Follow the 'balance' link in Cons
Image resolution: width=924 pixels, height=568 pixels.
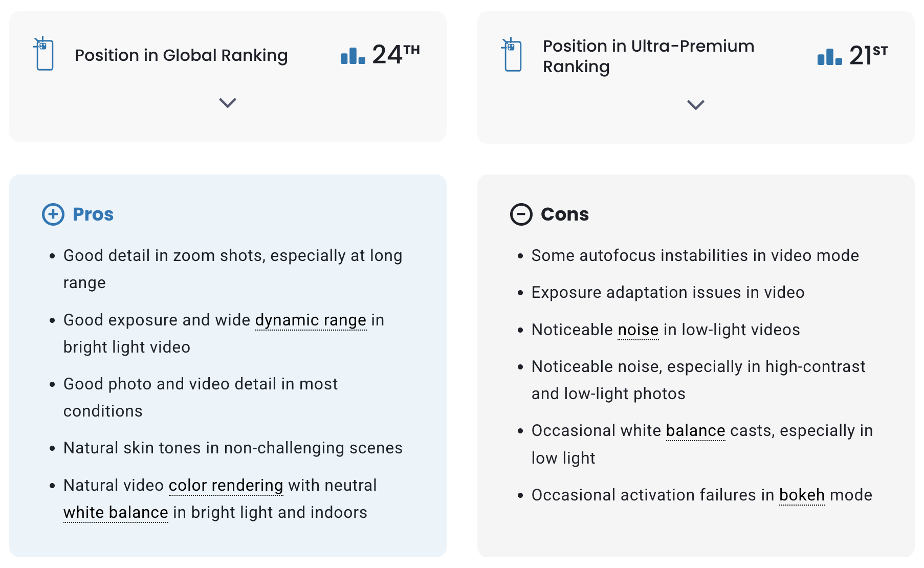click(x=695, y=431)
